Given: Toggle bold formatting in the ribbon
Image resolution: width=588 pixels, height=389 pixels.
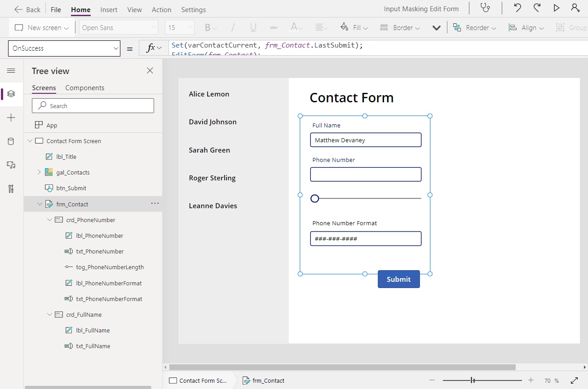Looking at the screenshot, I should 207,27.
